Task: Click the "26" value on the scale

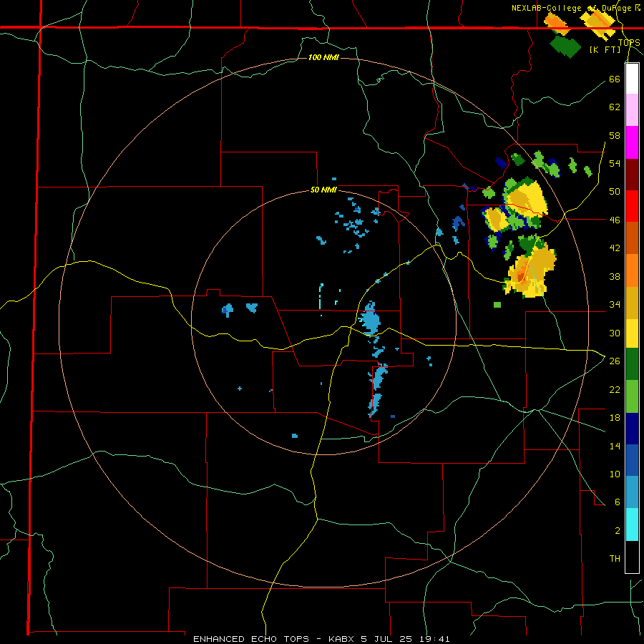Action: pyautogui.click(x=615, y=361)
